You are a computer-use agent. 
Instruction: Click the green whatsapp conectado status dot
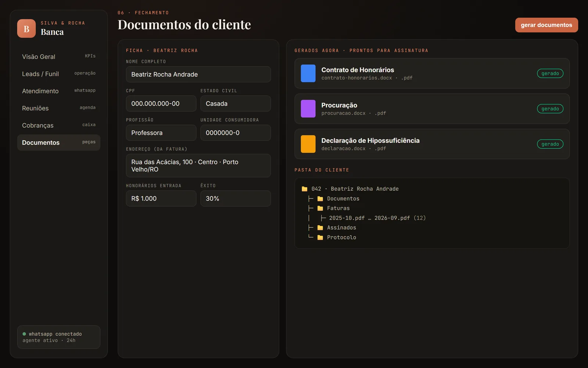click(24, 334)
